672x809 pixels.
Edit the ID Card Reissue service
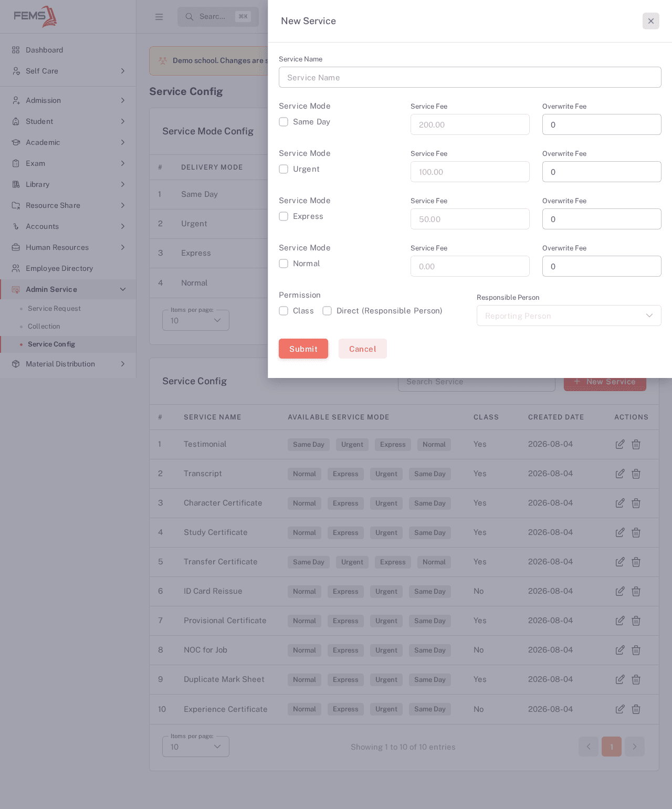[x=620, y=591]
